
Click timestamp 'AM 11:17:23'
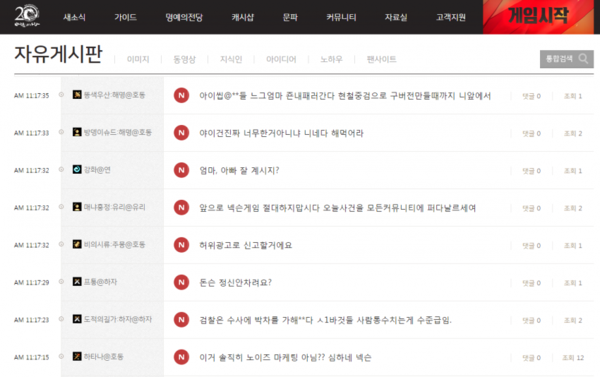click(x=31, y=320)
